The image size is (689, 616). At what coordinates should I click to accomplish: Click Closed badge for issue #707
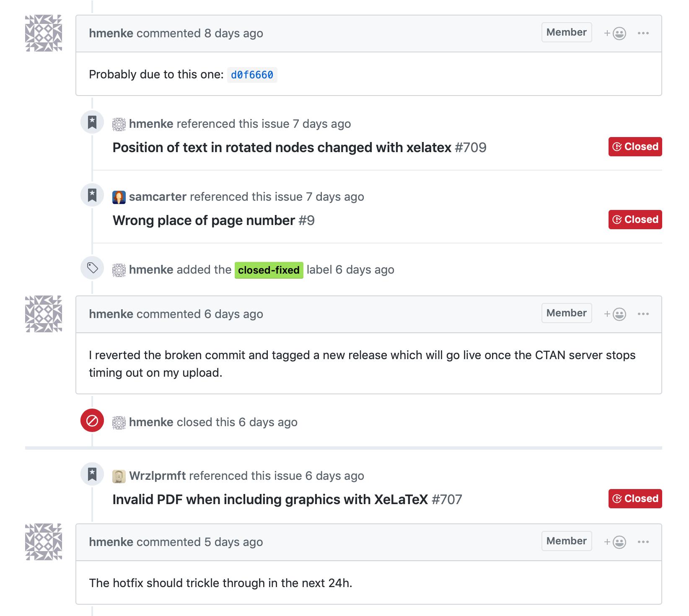coord(635,499)
